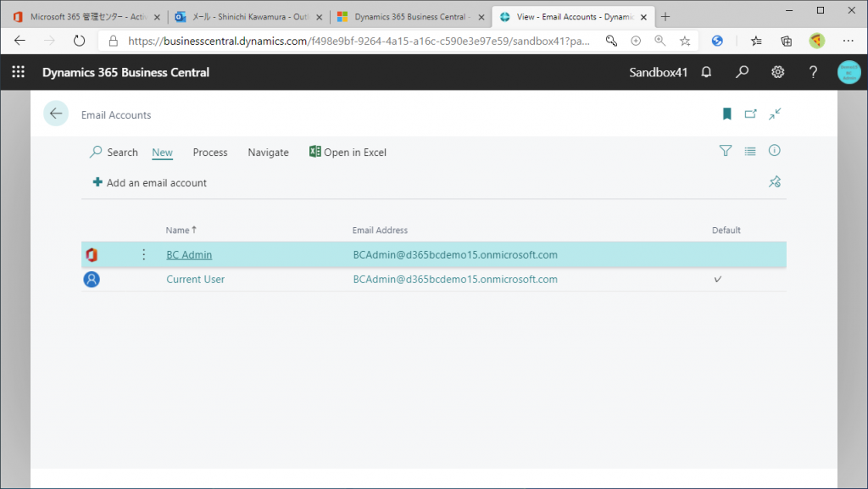Switch to the Dynamics 365 Business Central tab
868x489 pixels.
(x=410, y=17)
